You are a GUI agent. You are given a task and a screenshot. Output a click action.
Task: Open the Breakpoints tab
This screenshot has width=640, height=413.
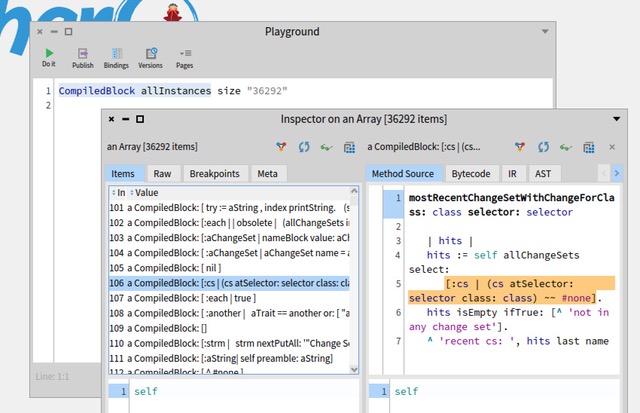point(214,174)
